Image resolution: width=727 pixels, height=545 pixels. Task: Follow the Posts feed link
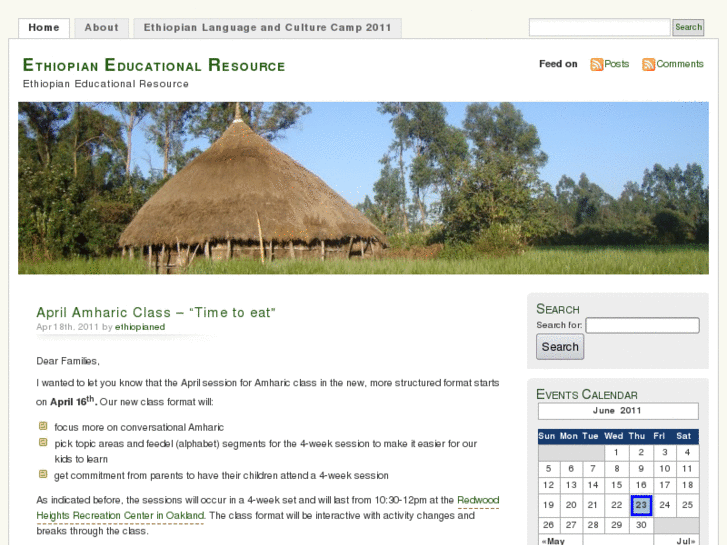(x=617, y=64)
